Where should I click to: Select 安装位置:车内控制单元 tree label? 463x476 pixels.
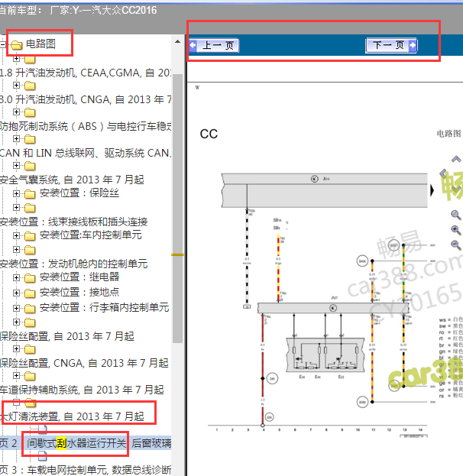pos(91,235)
